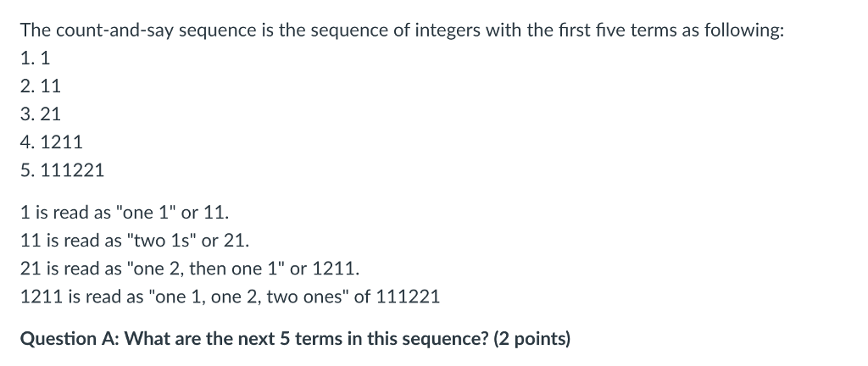The height and width of the screenshot is (366, 868).
Task: Click the line '11 is read as "two 1s"'
Action: pos(135,241)
